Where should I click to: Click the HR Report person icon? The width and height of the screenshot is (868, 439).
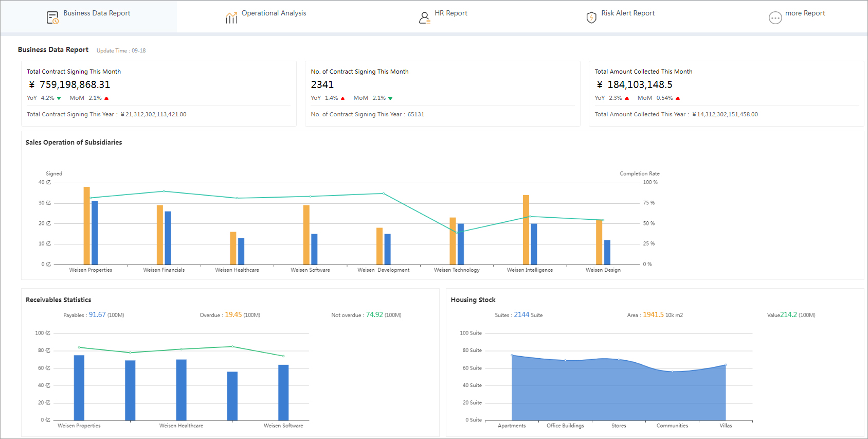coord(424,18)
